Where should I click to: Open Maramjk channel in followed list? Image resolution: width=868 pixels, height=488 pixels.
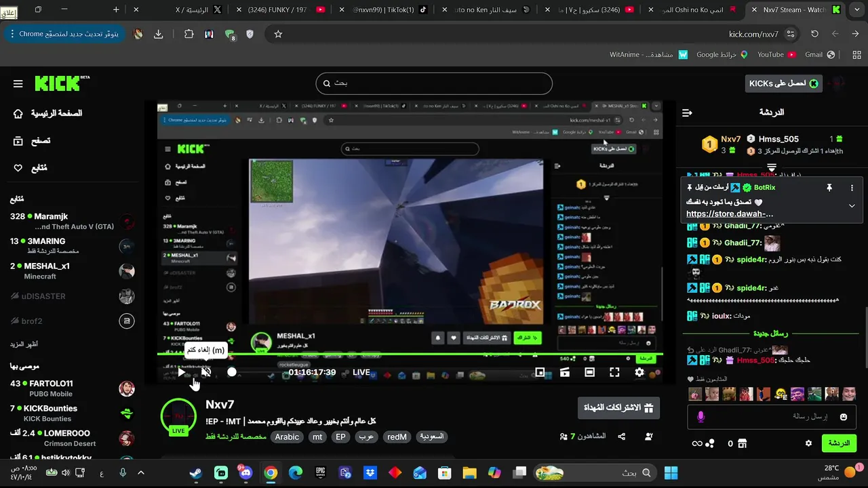pos(72,221)
